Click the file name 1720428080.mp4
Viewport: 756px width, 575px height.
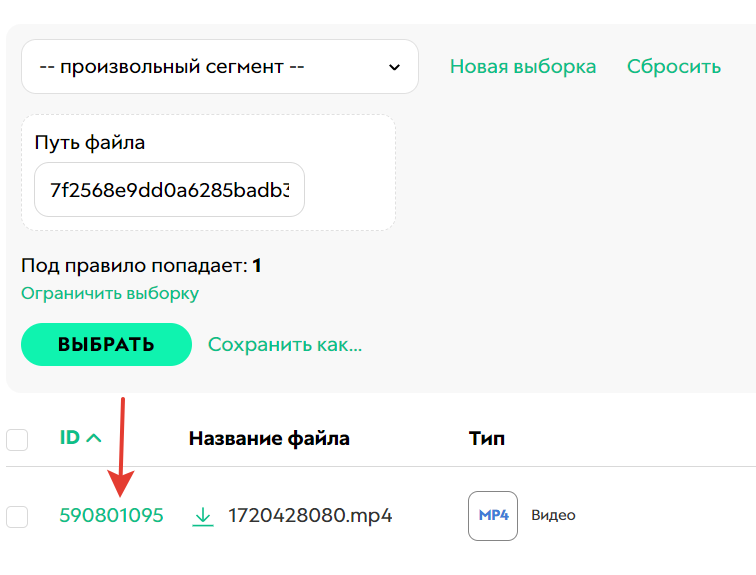[310, 516]
